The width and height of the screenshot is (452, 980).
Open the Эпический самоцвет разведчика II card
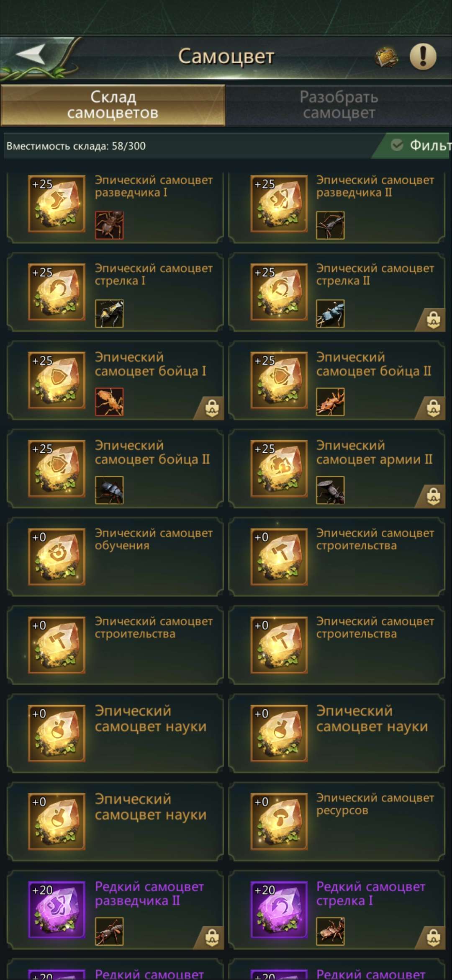tap(337, 207)
